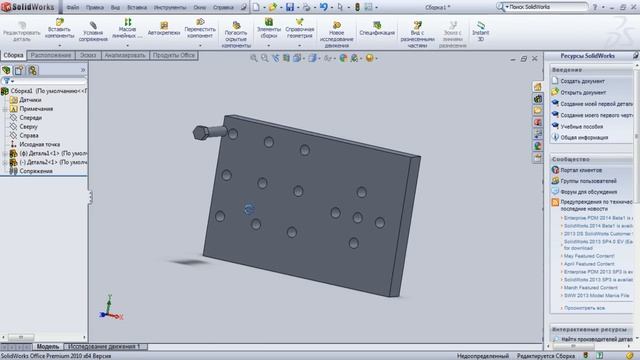The height and width of the screenshot is (360, 640).
Task: Click Instant 3D tool
Action: click(480, 31)
